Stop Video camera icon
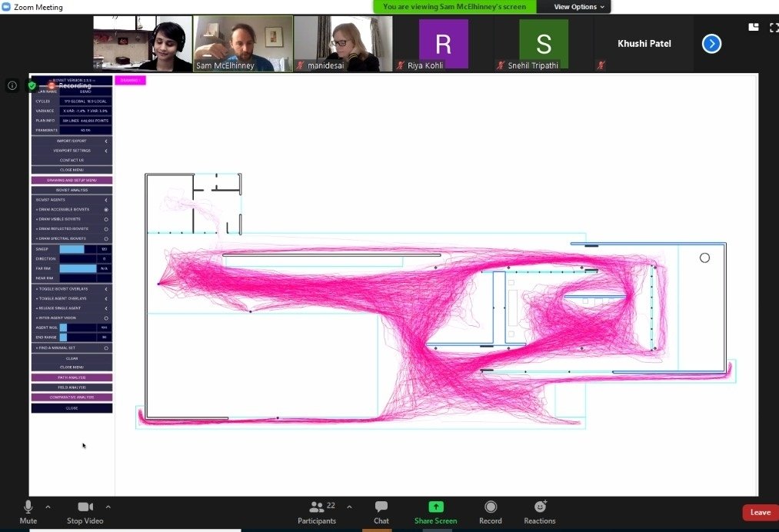 [x=85, y=507]
